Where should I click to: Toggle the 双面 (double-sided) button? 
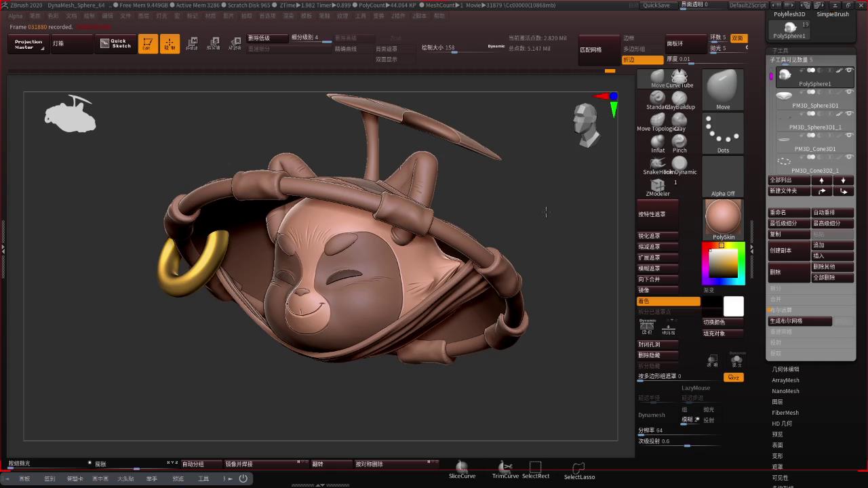click(738, 38)
